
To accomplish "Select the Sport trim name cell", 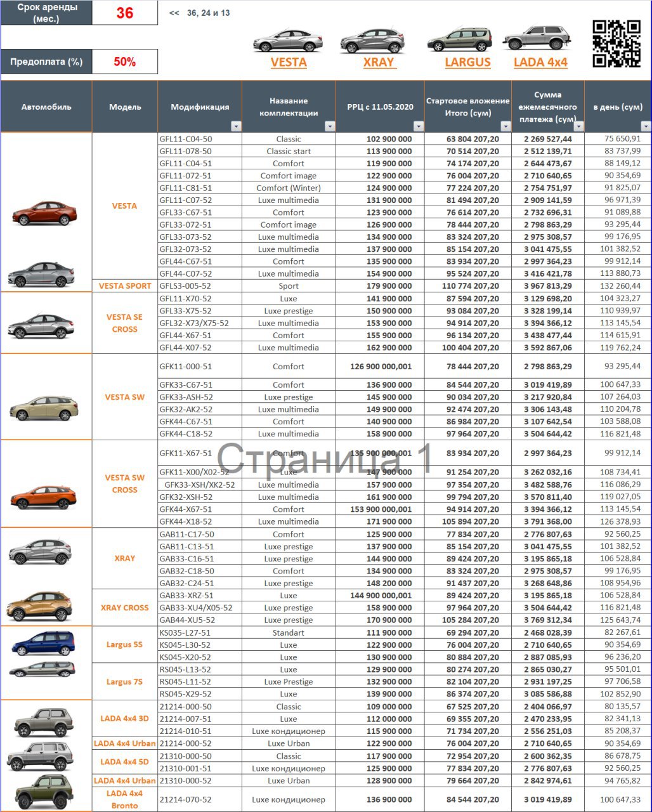I will tap(289, 286).
